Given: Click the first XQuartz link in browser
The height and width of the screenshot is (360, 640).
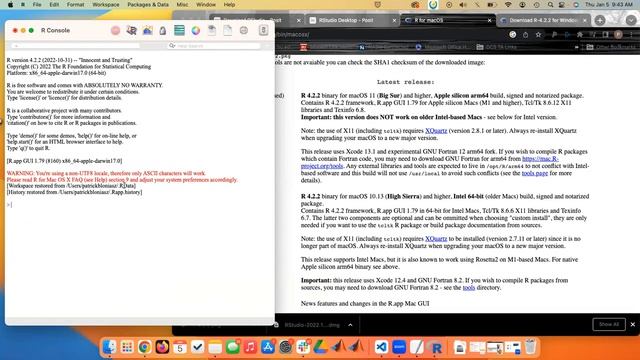Looking at the screenshot, I should point(436,131).
